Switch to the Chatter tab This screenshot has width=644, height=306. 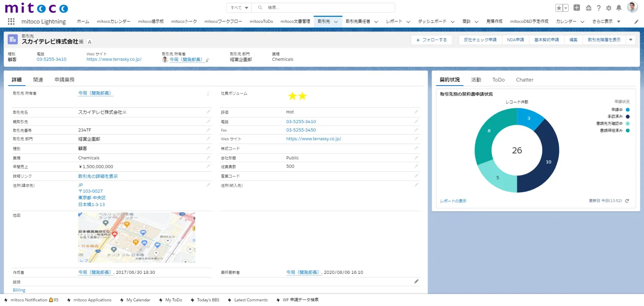pyautogui.click(x=525, y=80)
